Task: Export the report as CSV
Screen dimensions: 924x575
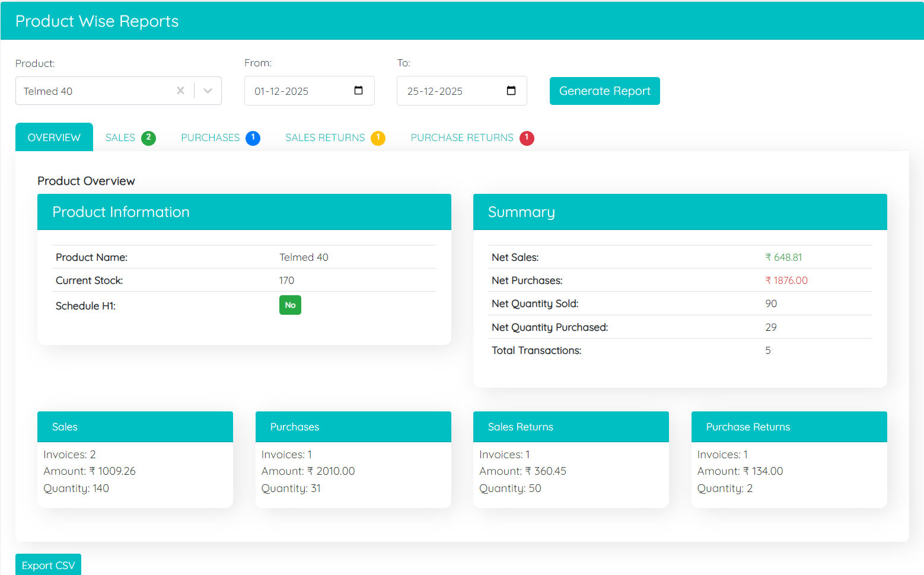Action: [48, 565]
